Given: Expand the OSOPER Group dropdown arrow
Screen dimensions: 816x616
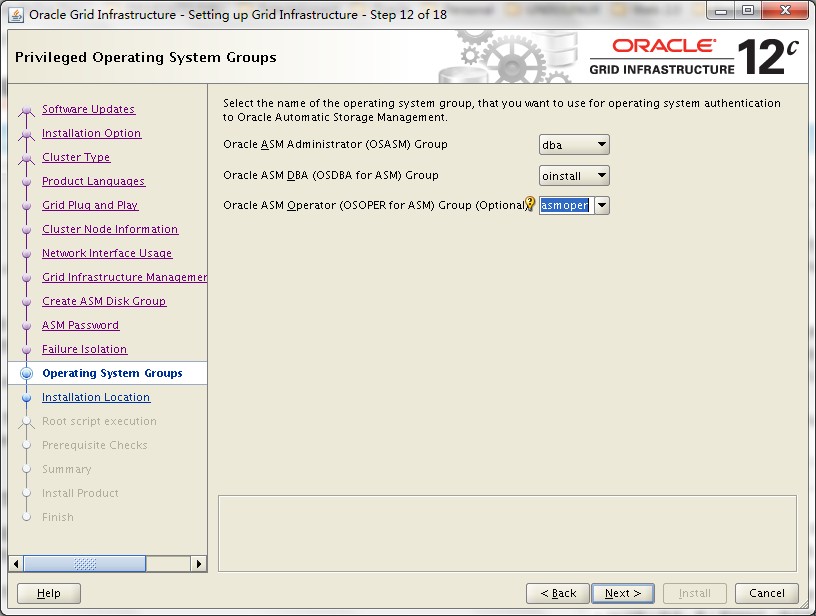Looking at the screenshot, I should pos(602,206).
